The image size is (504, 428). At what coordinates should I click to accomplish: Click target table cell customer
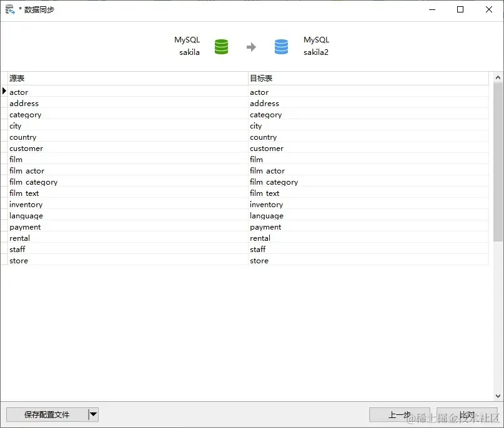[368, 147]
